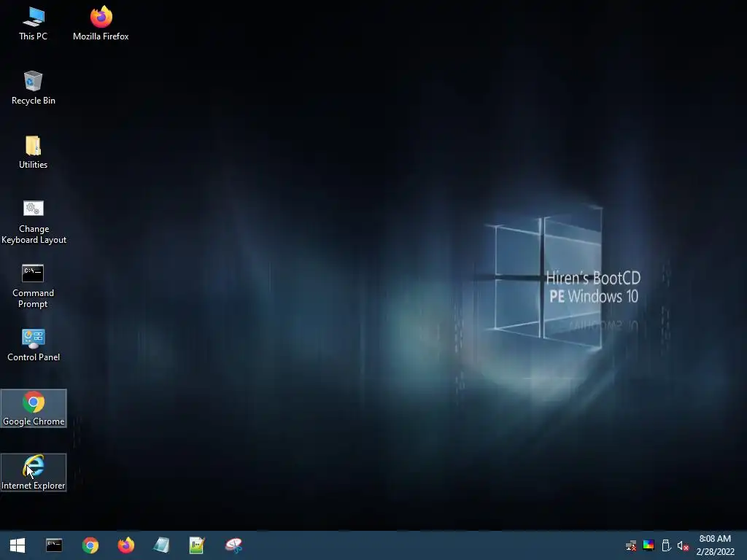Select the Control Panel desktop icon
This screenshot has width=747, height=560.
click(x=34, y=345)
